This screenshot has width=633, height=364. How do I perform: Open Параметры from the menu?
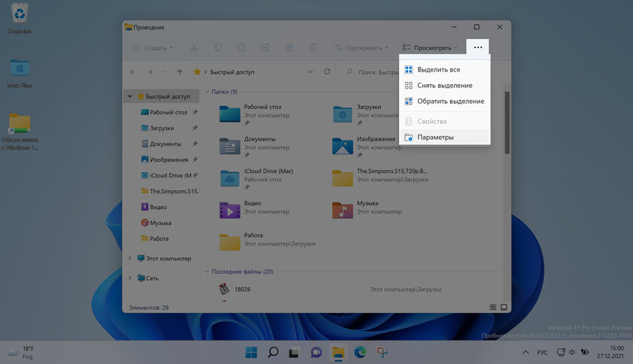[x=445, y=137]
